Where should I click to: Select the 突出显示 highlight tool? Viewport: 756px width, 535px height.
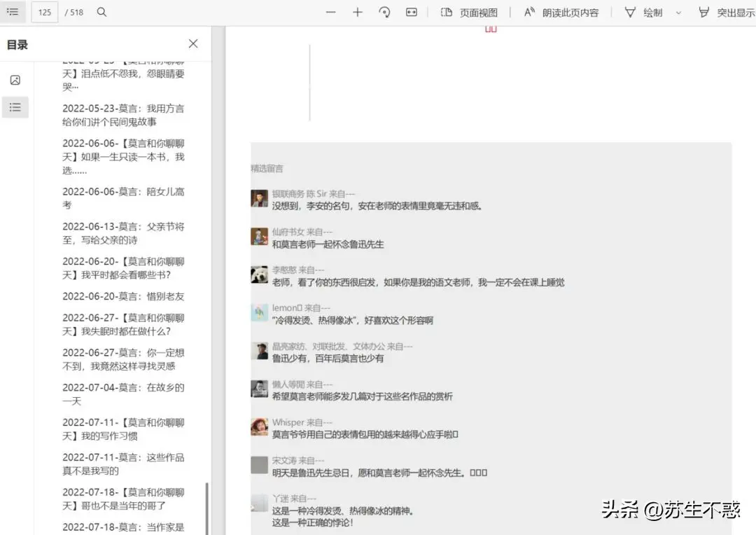tap(727, 13)
